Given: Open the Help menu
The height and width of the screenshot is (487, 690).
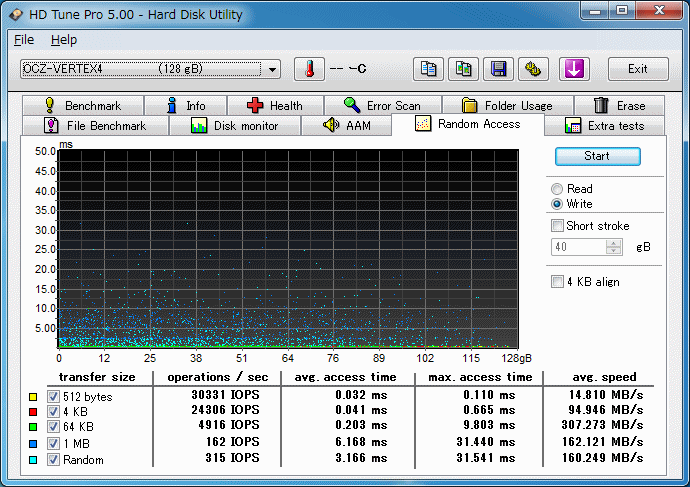Looking at the screenshot, I should (64, 40).
